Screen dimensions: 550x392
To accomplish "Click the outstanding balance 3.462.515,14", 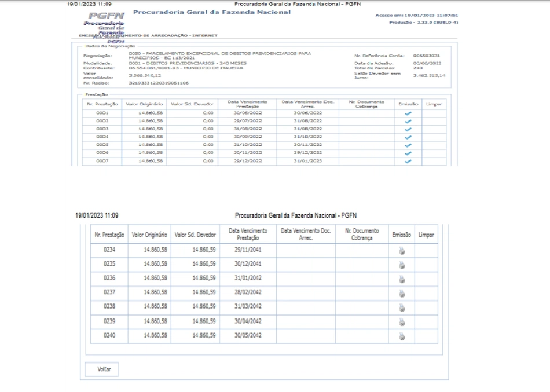I will tap(430, 75).
